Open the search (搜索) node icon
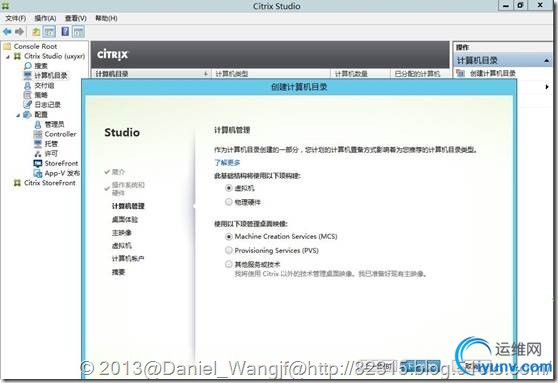Viewport: 558px width, 383px height. 28,66
